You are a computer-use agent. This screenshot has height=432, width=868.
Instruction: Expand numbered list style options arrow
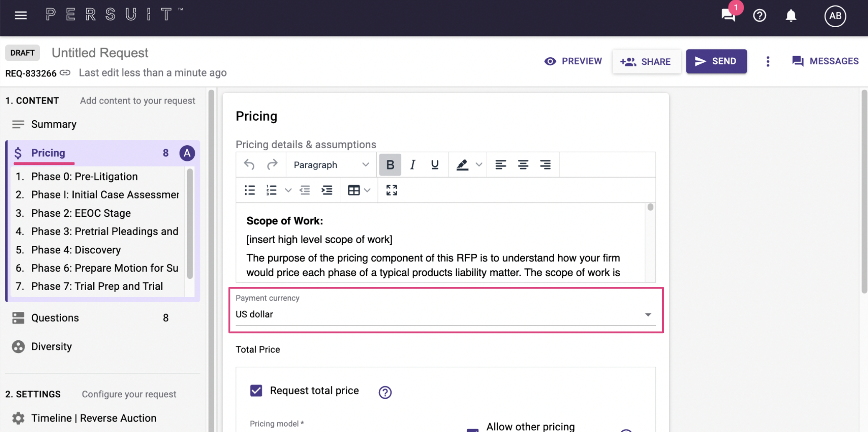[x=288, y=190]
